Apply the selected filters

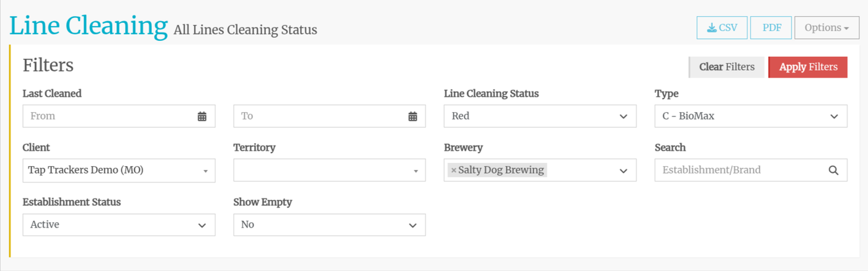[808, 67]
